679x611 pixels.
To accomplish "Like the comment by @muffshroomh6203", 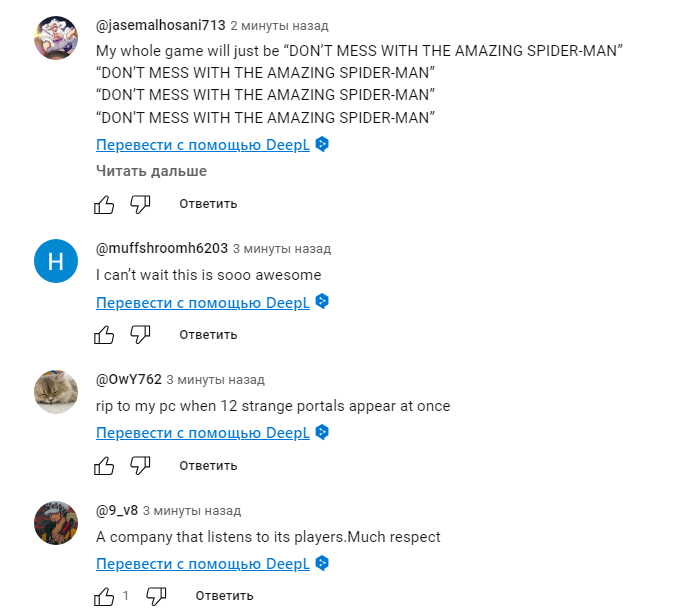I will click(x=104, y=335).
